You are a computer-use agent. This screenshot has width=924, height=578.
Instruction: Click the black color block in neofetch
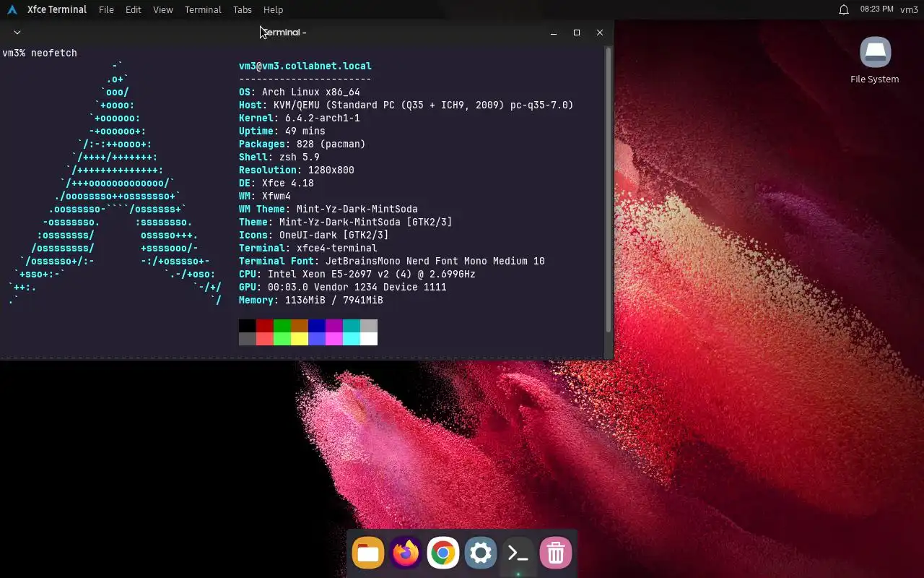(248, 326)
